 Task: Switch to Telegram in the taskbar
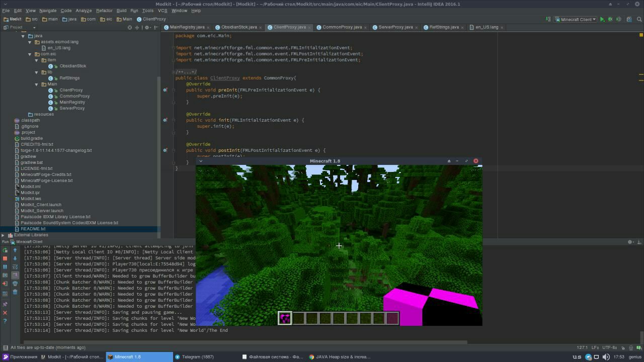click(x=194, y=357)
